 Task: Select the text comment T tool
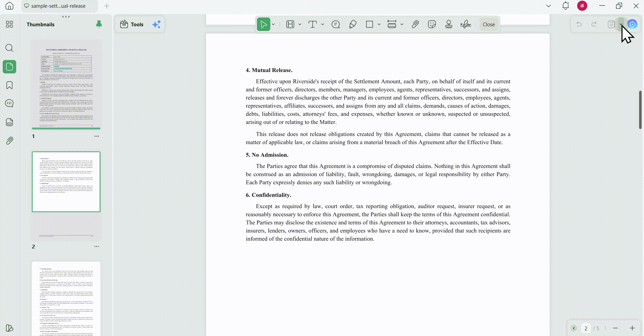313,24
